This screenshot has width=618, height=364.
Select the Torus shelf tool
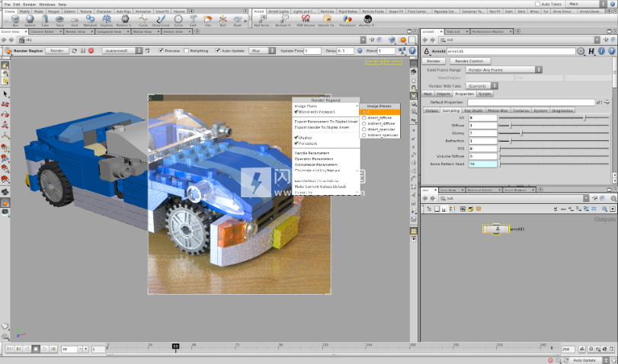59,21
